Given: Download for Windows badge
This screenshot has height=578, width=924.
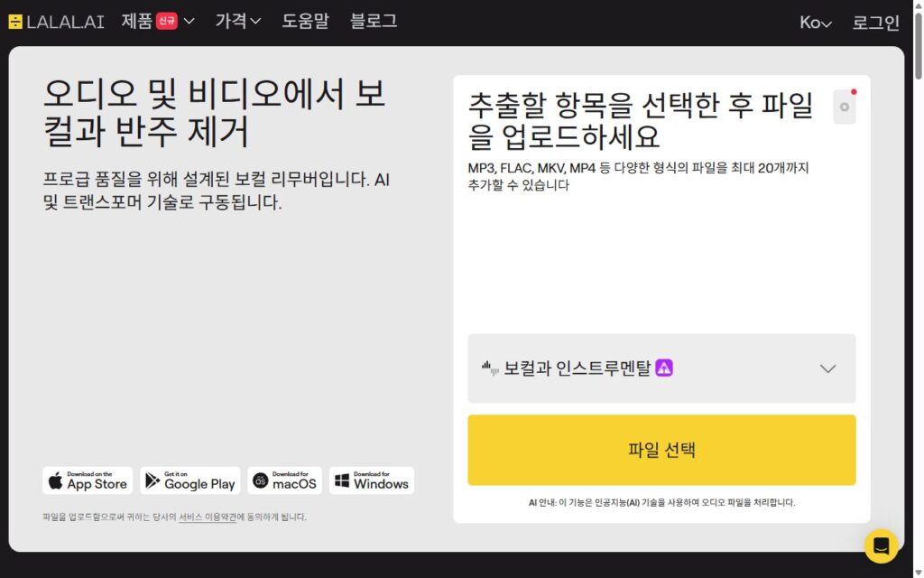Looking at the screenshot, I should pyautogui.click(x=372, y=480).
